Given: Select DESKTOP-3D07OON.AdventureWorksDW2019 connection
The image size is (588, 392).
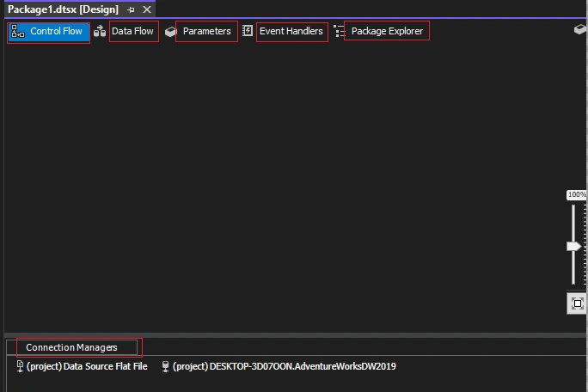Looking at the screenshot, I should (x=279, y=366).
